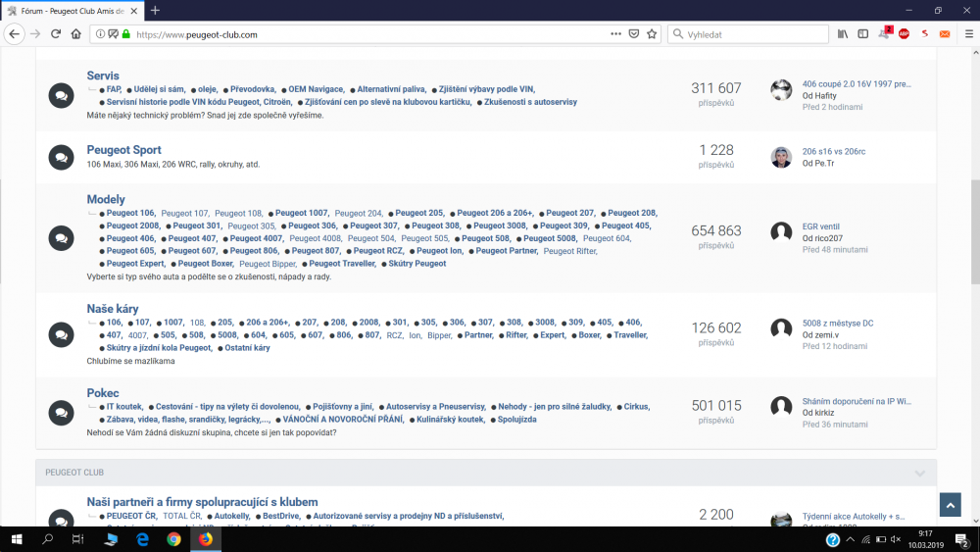Open Autokelly partner subforum
Viewport: 980px width, 552px height.
[x=232, y=517]
